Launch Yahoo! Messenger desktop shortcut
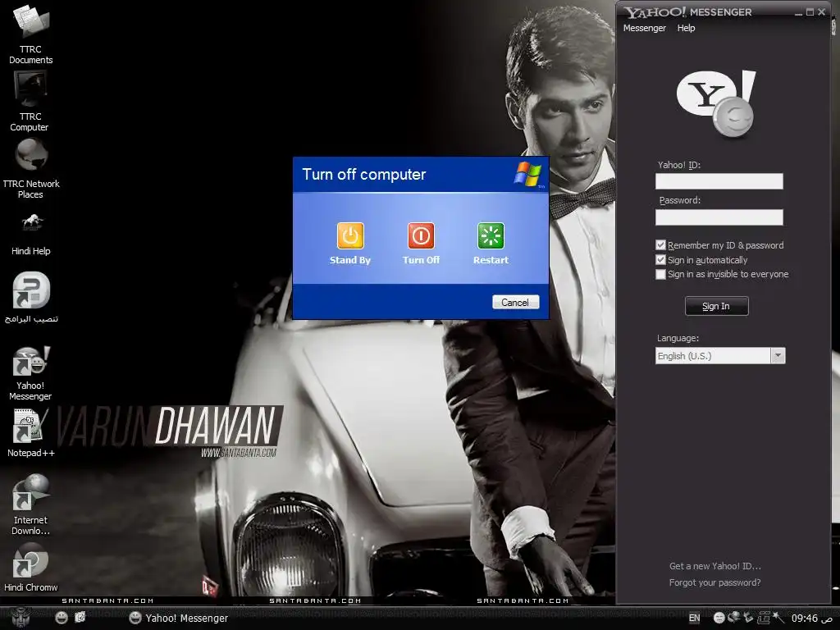 tap(30, 373)
